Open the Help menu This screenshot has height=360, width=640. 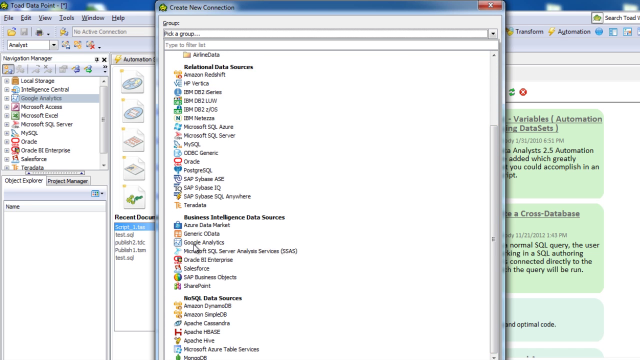click(118, 18)
